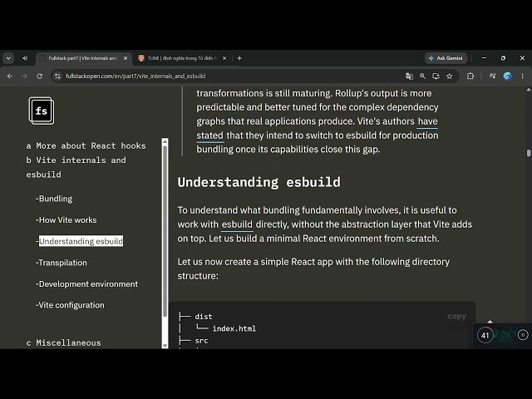Reload the current page
Image resolution: width=532 pixels, height=399 pixels.
click(x=40, y=76)
